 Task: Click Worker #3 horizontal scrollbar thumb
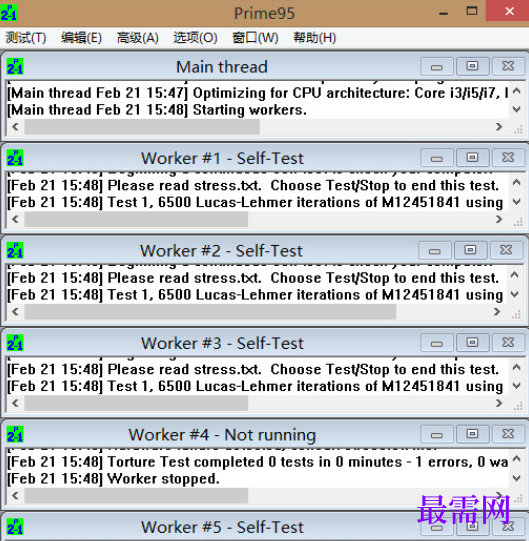click(x=136, y=403)
